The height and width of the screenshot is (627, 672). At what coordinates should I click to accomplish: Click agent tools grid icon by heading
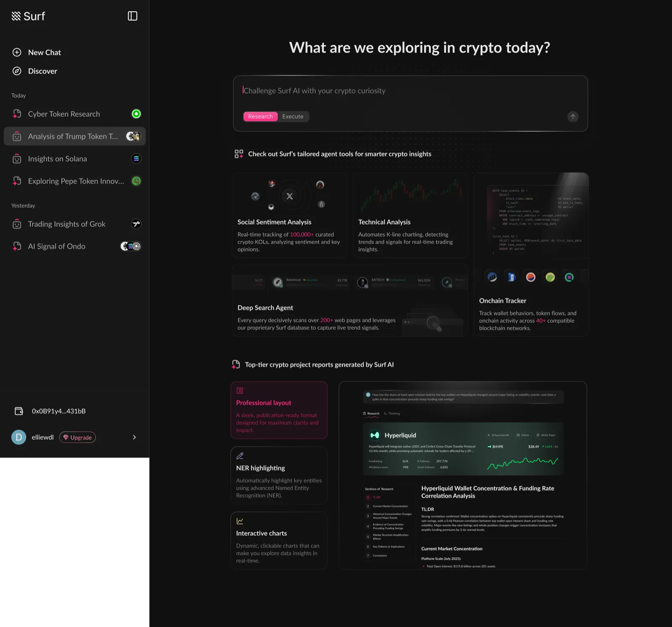click(239, 154)
